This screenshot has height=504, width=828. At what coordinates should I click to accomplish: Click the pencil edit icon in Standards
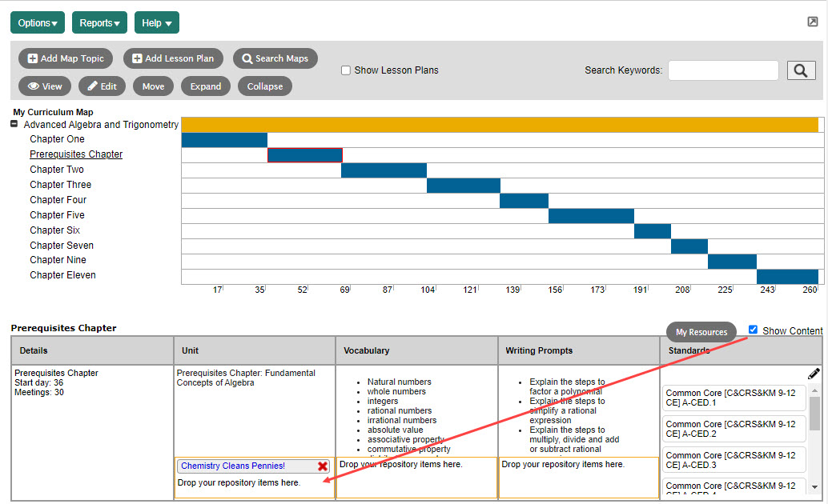coord(814,374)
